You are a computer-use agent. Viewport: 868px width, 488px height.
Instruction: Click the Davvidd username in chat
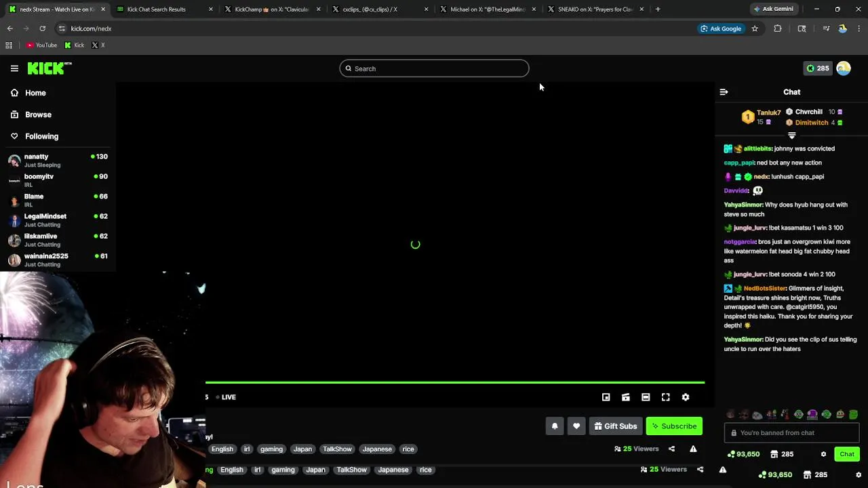736,191
